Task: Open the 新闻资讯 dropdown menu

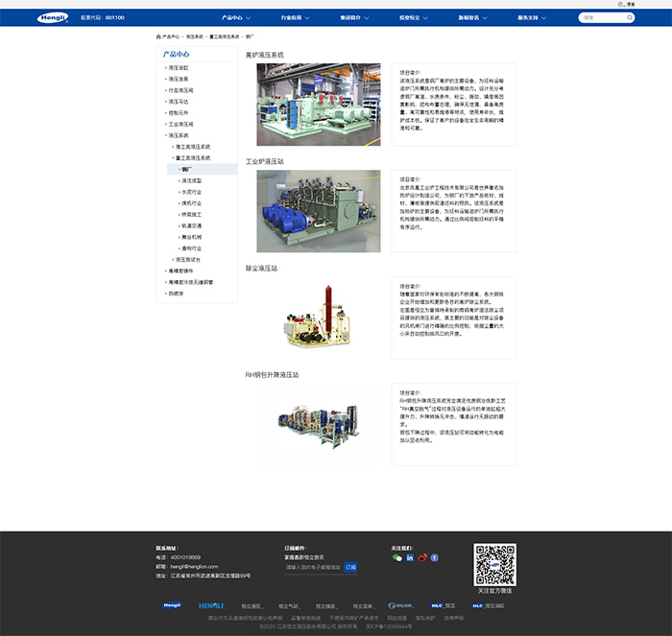Action: pyautogui.click(x=472, y=17)
